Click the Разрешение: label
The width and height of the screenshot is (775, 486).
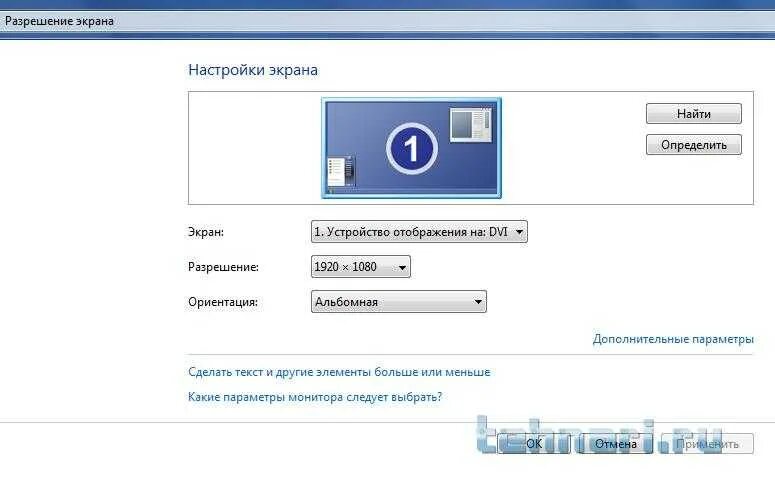(223, 267)
